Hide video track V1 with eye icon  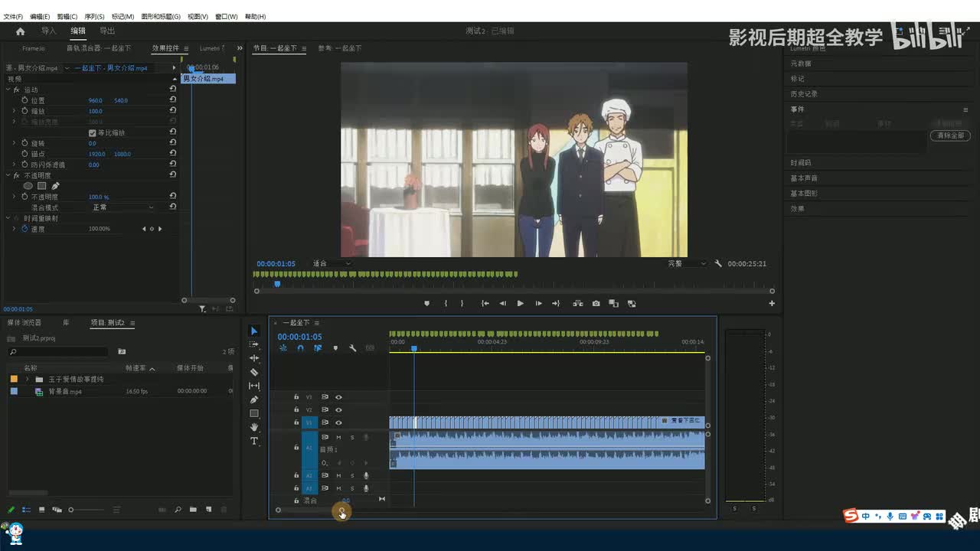(338, 422)
